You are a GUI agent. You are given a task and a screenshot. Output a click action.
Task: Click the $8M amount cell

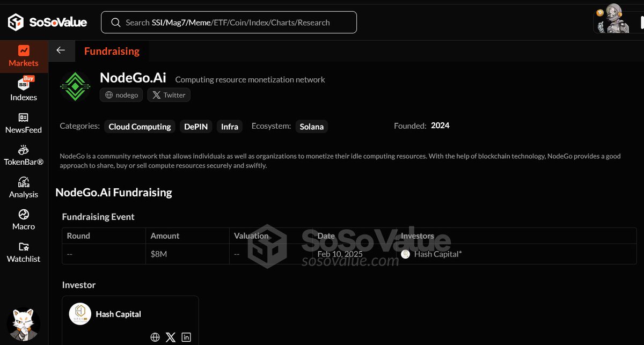(x=159, y=254)
